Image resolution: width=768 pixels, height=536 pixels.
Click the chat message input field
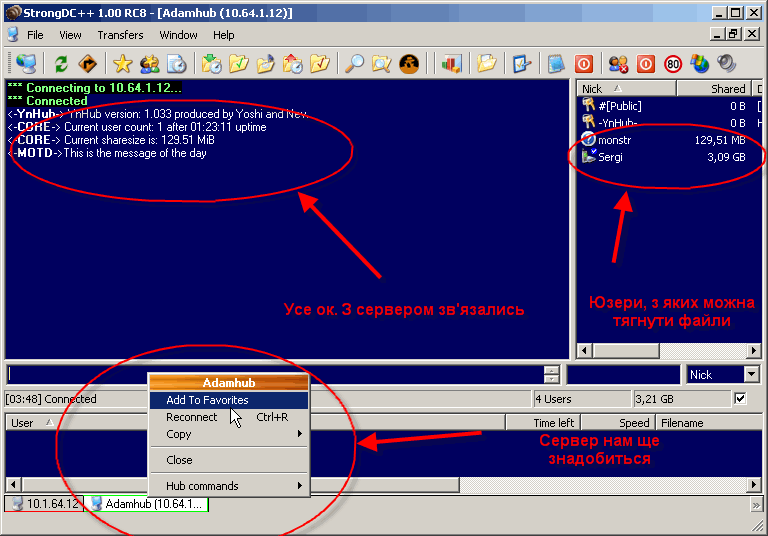click(x=276, y=375)
